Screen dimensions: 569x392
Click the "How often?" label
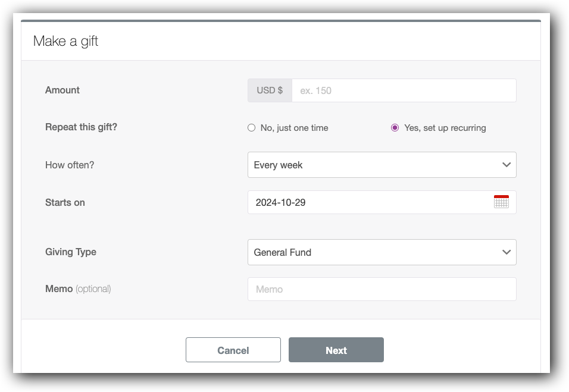coord(70,165)
